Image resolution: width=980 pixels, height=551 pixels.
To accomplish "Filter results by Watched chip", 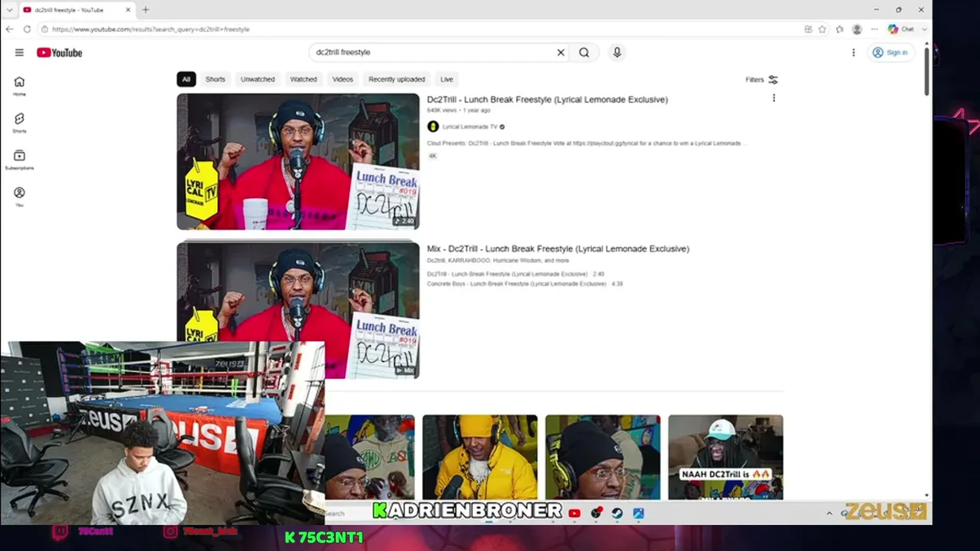I will coord(303,79).
